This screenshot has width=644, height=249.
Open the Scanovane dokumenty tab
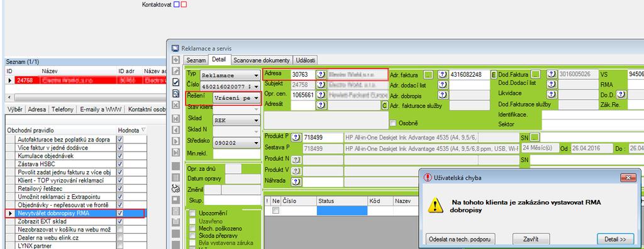pos(262,60)
